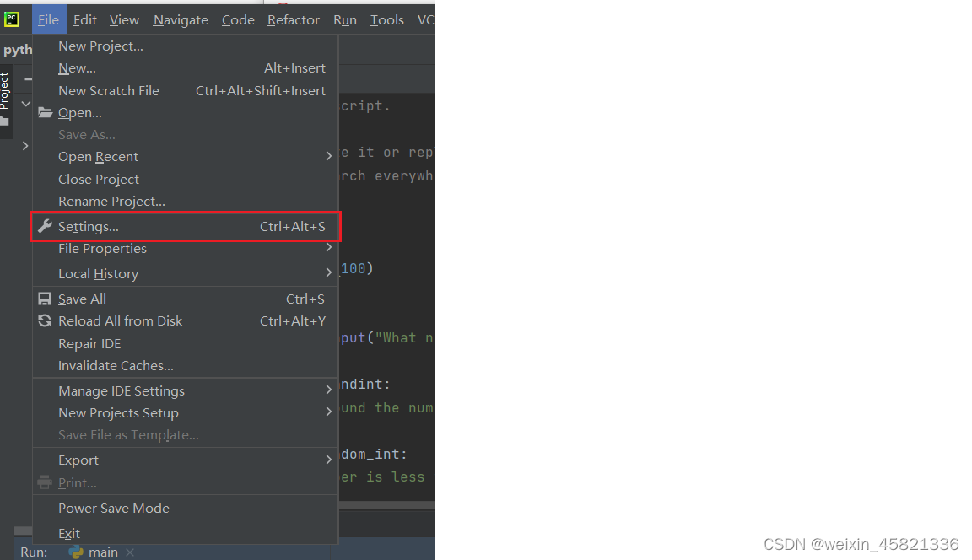Open the Project tool window tab

(5, 91)
